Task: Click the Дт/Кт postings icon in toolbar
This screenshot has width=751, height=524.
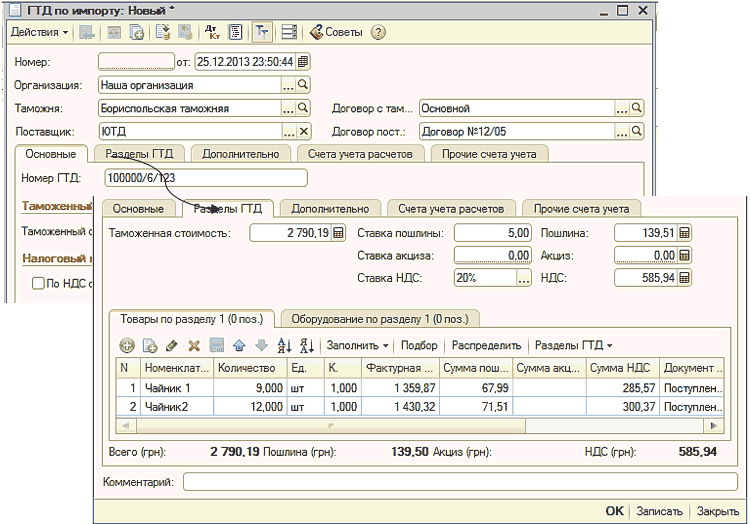Action: pyautogui.click(x=212, y=32)
